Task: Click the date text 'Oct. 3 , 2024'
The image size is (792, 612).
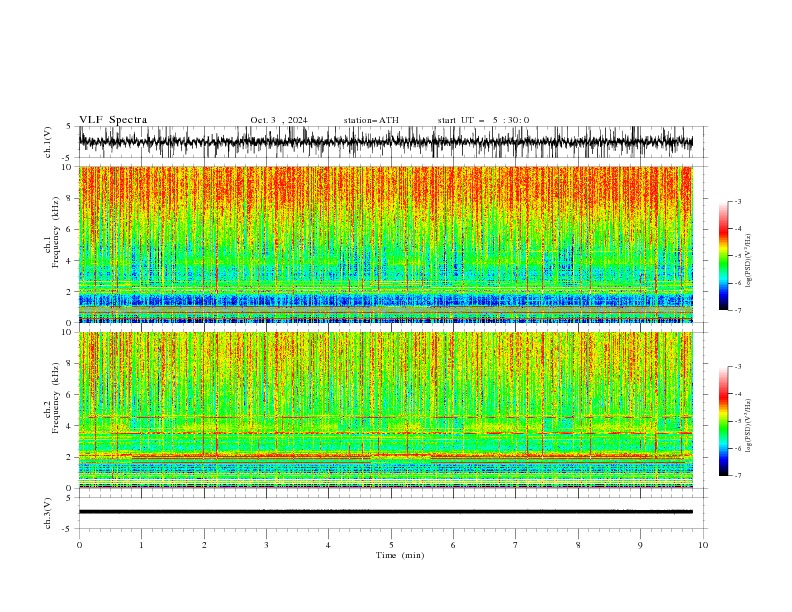Action: point(279,120)
